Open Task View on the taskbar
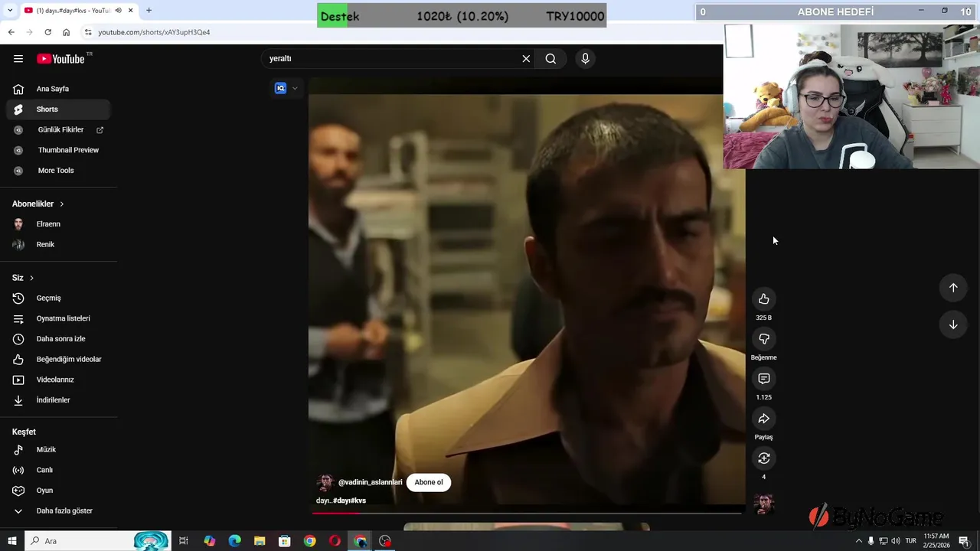Image resolution: width=980 pixels, height=551 pixels. point(184,541)
